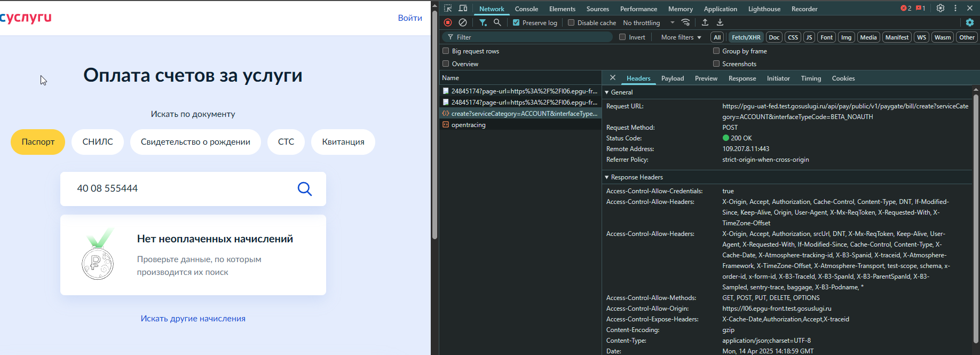
Task: Open the Memory panel tab
Action: click(x=680, y=9)
